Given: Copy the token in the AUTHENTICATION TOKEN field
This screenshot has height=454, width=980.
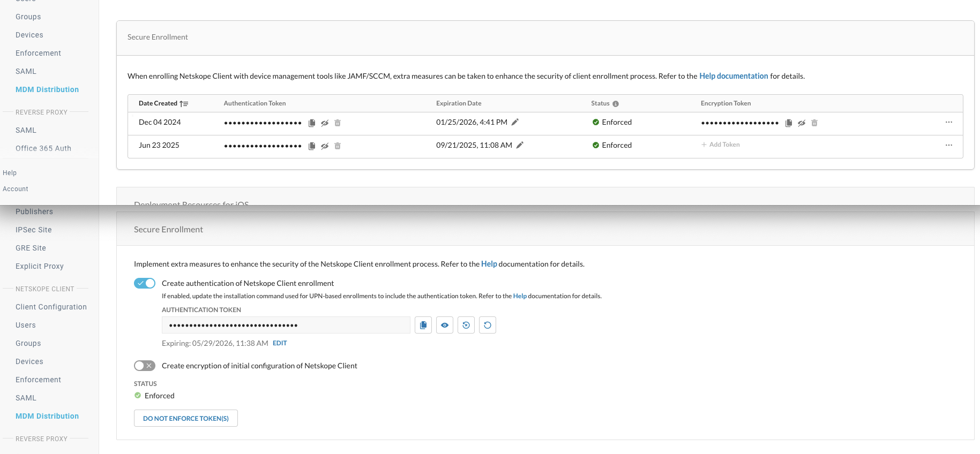Looking at the screenshot, I should 423,325.
